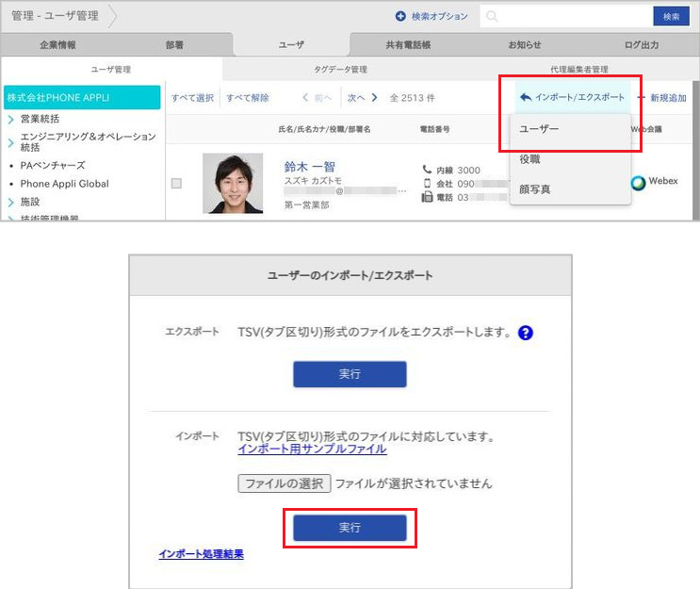Screen dimensions: 700x589
Task: Open 鈴木 一智 user name link
Action: point(309,167)
